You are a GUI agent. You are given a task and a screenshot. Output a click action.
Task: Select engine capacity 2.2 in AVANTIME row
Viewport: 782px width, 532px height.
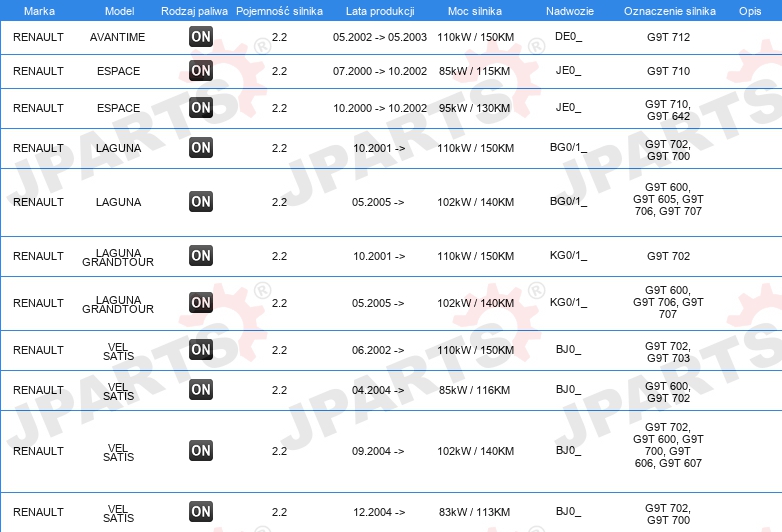(x=279, y=37)
